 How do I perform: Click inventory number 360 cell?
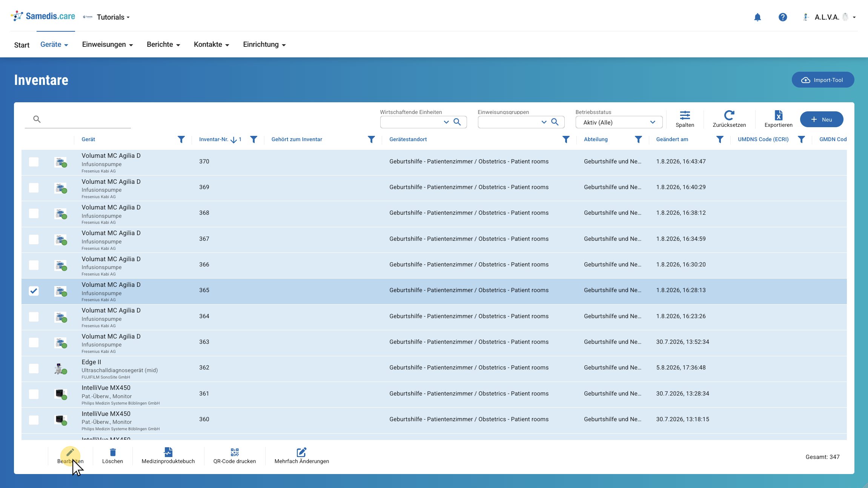(204, 419)
